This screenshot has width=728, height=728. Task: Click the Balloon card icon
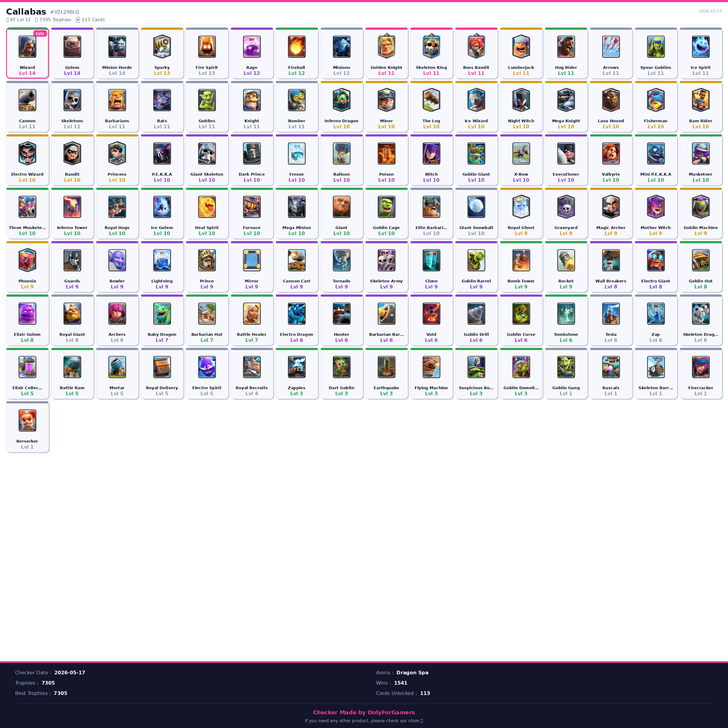341,153
